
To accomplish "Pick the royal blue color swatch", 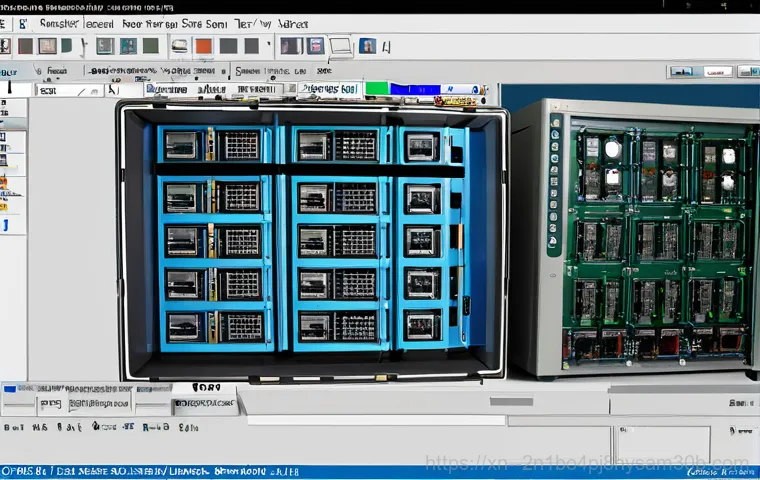I will pos(415,89).
